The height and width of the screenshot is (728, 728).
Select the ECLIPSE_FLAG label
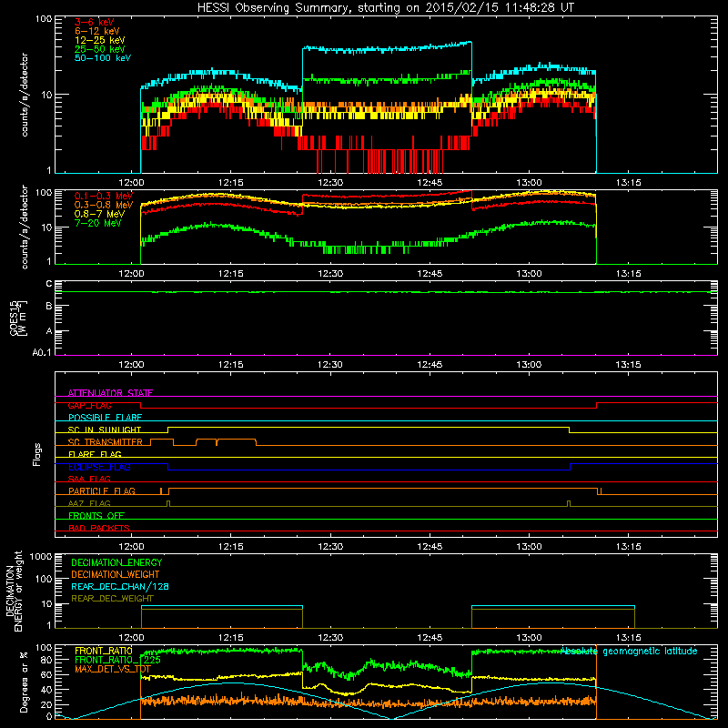(99, 467)
